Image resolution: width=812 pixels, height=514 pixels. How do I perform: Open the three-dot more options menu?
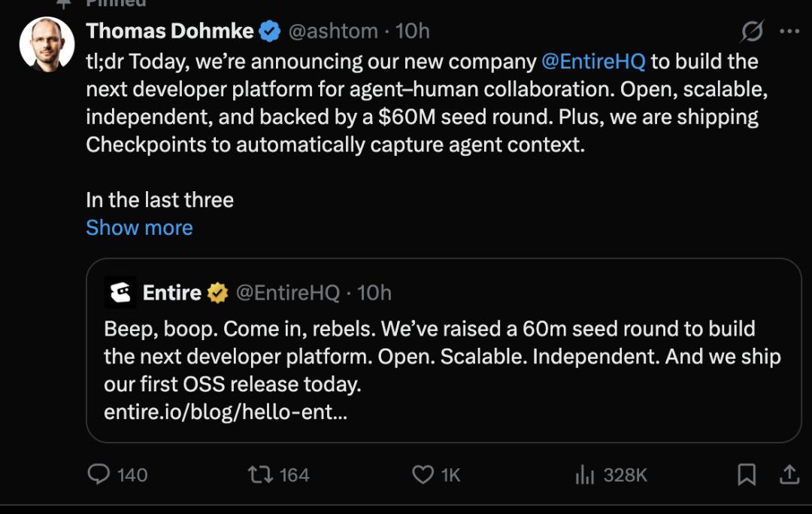pyautogui.click(x=789, y=32)
